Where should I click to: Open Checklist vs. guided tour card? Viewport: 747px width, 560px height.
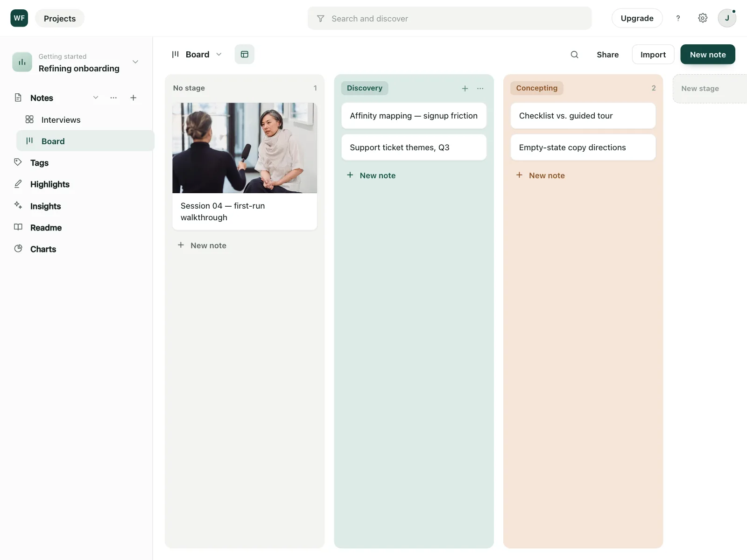point(583,116)
